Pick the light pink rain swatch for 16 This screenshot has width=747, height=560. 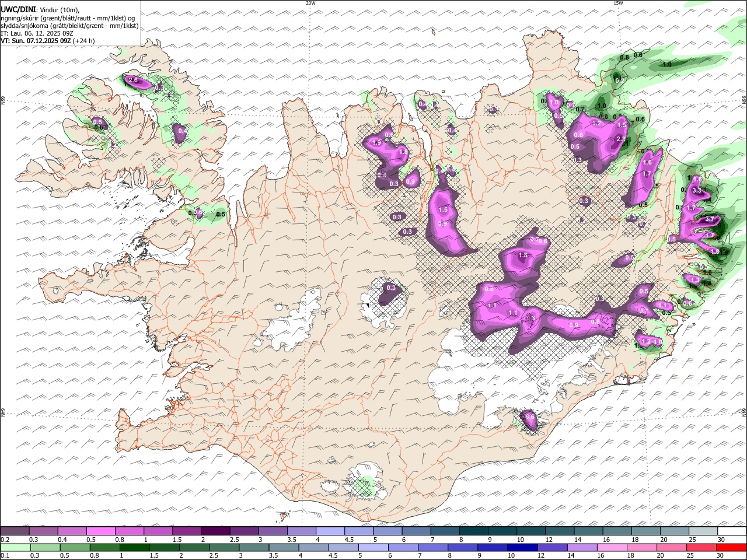(612, 548)
